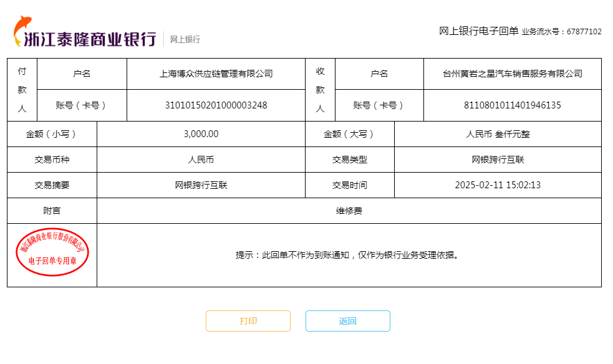Screen dimensions: 613x364
Task: Click the transaction time 2025-02-11 15:02:13
Action: (498, 185)
